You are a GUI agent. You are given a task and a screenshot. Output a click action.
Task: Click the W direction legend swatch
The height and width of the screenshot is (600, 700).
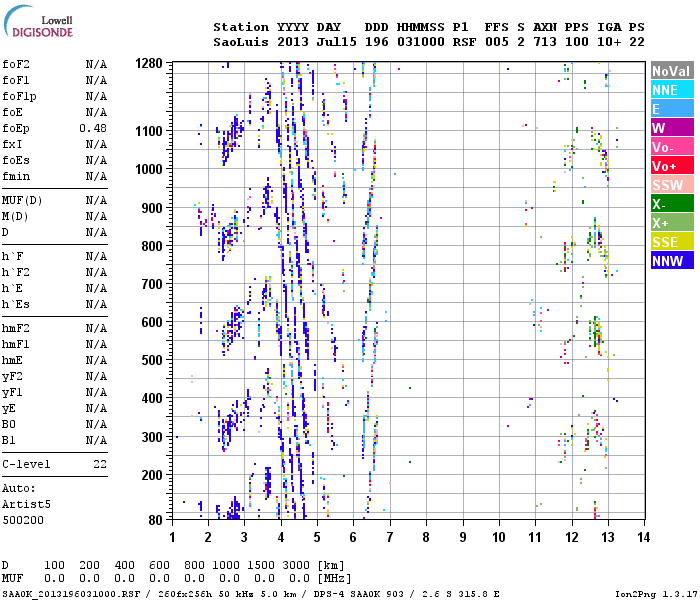click(672, 128)
